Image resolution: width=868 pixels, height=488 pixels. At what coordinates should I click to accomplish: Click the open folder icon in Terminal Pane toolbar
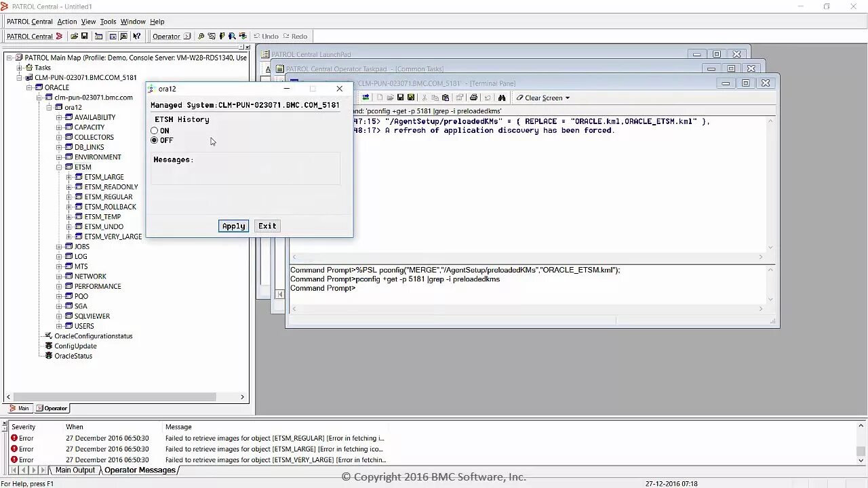(391, 98)
